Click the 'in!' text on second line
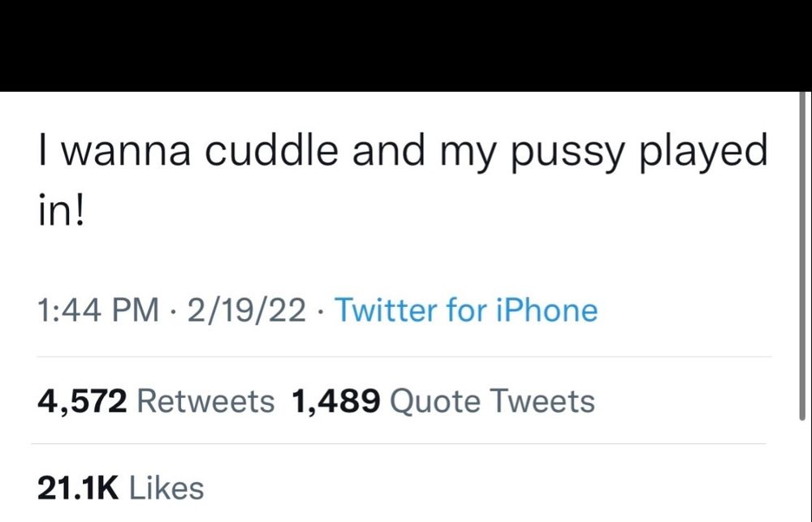Image resolution: width=812 pixels, height=522 pixels. [x=61, y=209]
